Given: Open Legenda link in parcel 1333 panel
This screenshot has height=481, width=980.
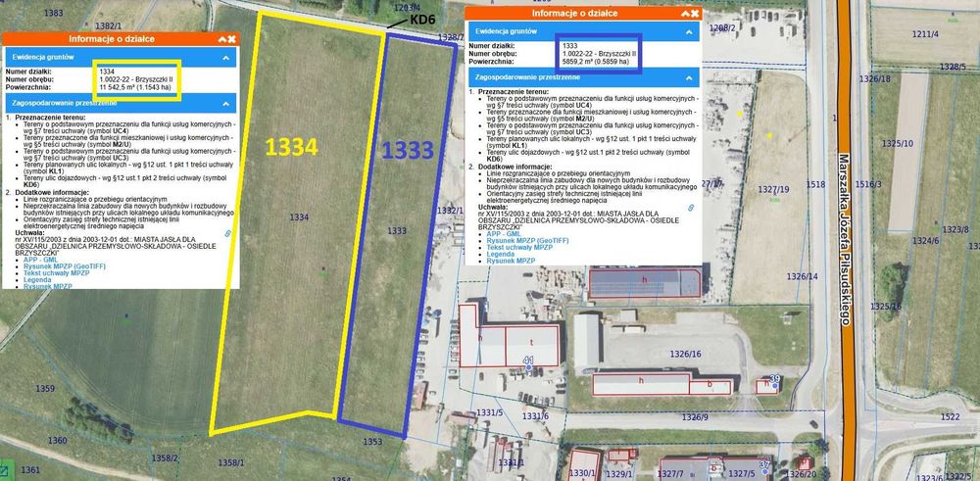Looking at the screenshot, I should click(x=501, y=255).
